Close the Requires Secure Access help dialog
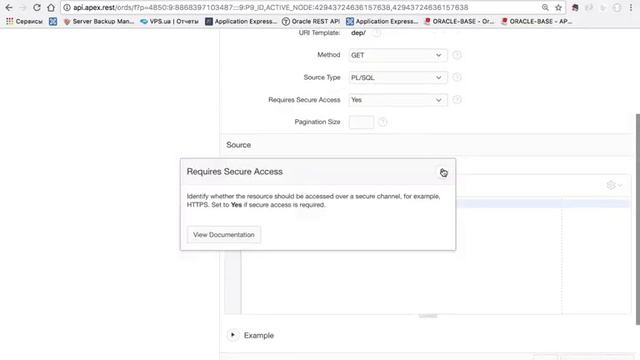 tap(443, 172)
